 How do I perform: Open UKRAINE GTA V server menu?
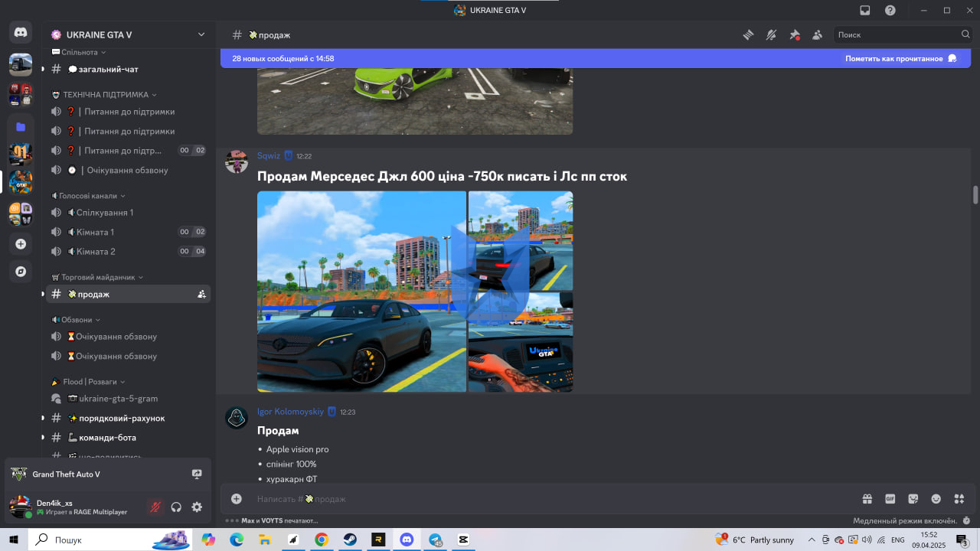click(x=128, y=34)
